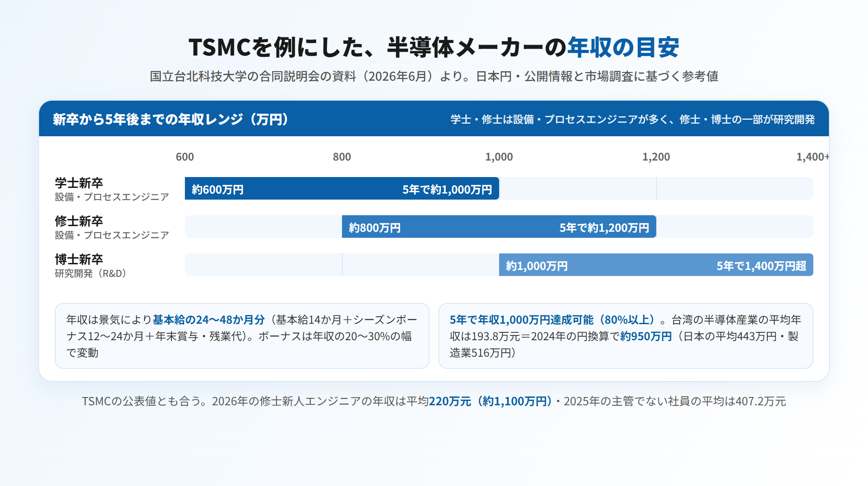Image resolution: width=868 pixels, height=486 pixels.
Task: Click the note text '日本の平均443万円・製'
Action: tap(741, 336)
